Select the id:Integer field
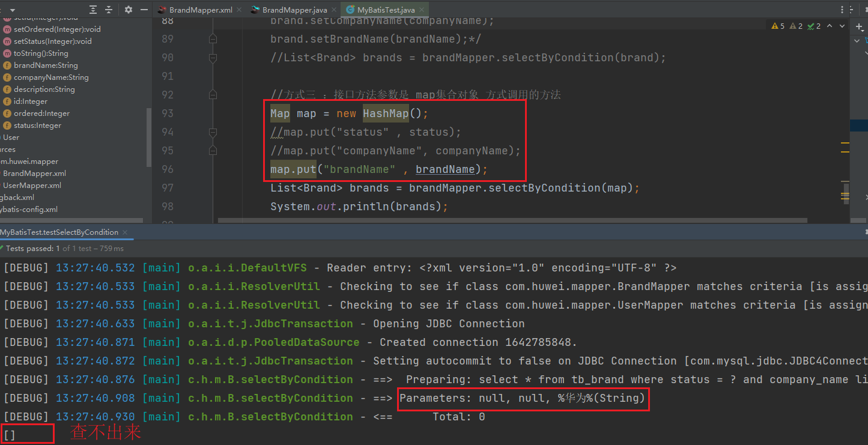Screen dimensions: 868x445 (x=31, y=101)
